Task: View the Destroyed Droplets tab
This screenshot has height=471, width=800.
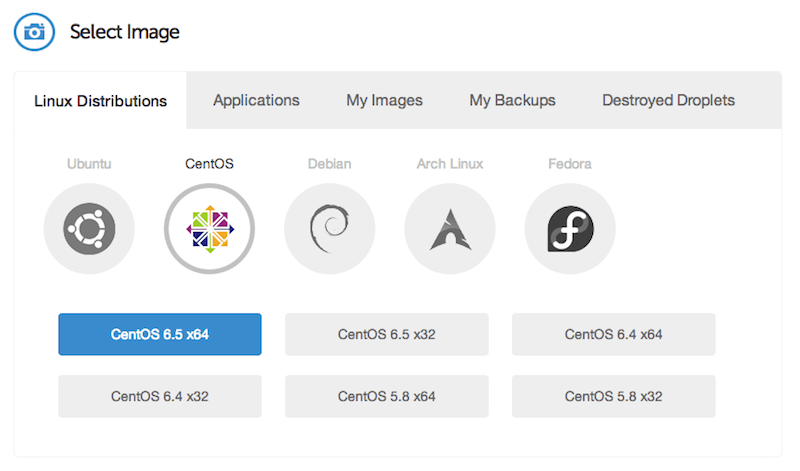Action: click(668, 100)
